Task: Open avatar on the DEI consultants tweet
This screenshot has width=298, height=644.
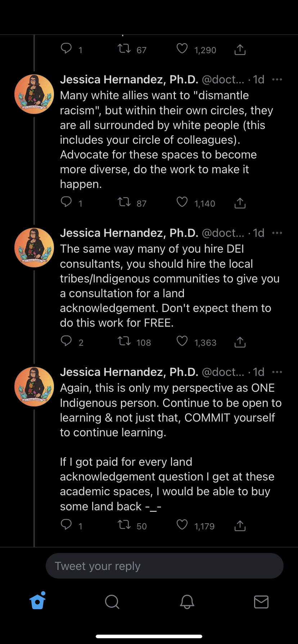Action: 34,248
